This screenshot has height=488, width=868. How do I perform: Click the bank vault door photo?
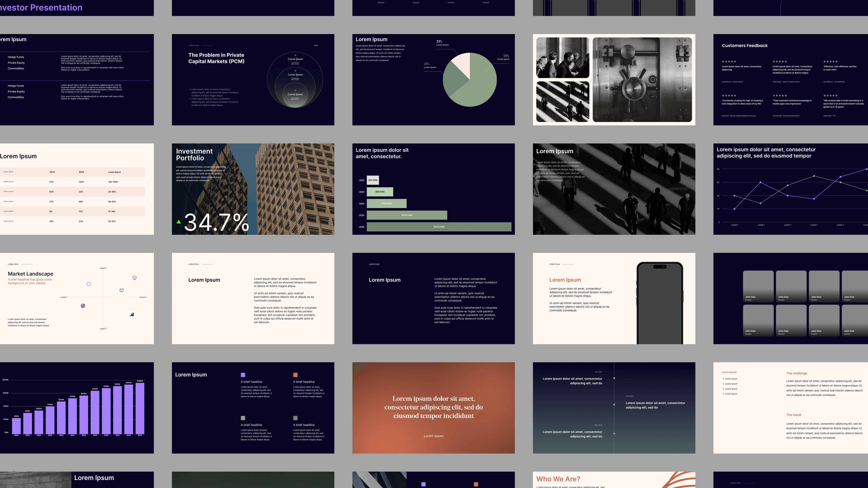[x=642, y=80]
